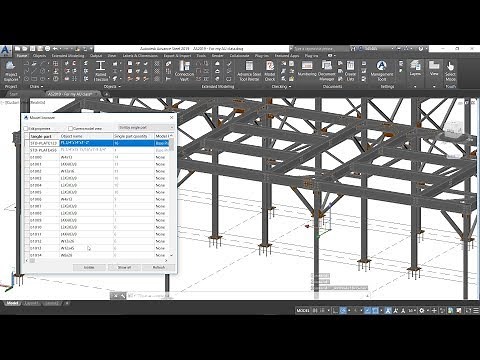Expand the Layers panel arrow
The height and width of the screenshot is (360, 480).
415,87
